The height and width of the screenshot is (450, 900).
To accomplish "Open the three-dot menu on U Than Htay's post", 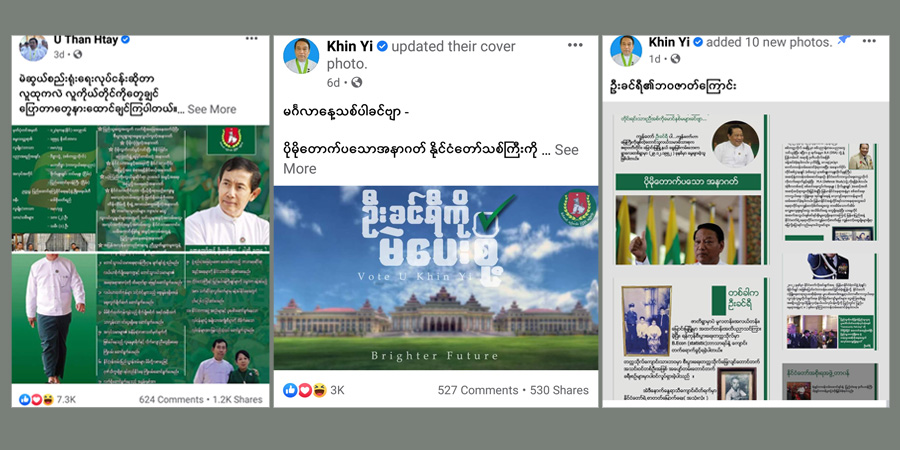I will [x=251, y=38].
